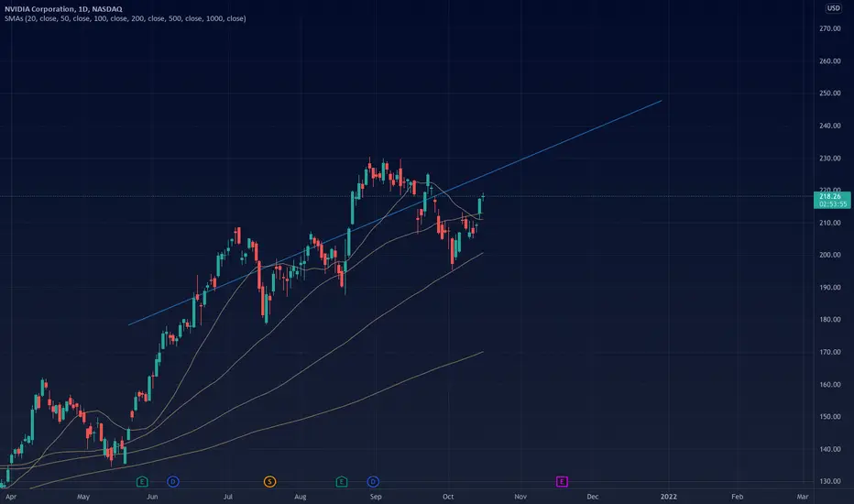
Task: Click the blue dividend marker before Sep
Action: (x=373, y=482)
